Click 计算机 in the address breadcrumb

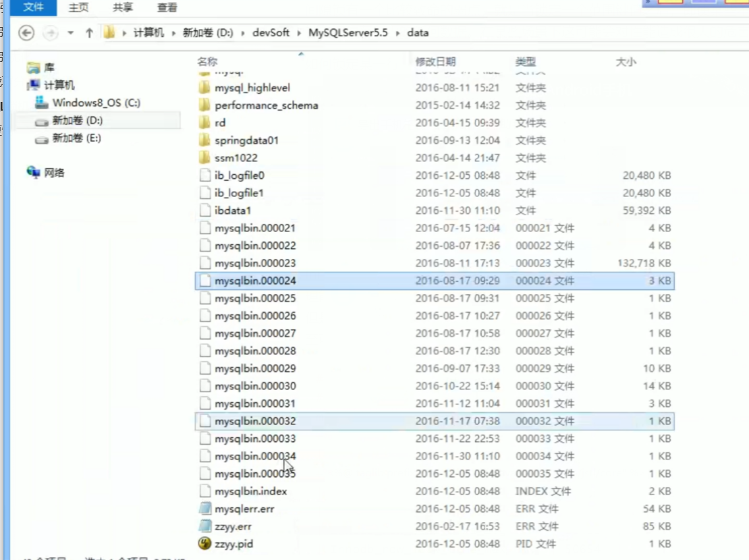[148, 32]
